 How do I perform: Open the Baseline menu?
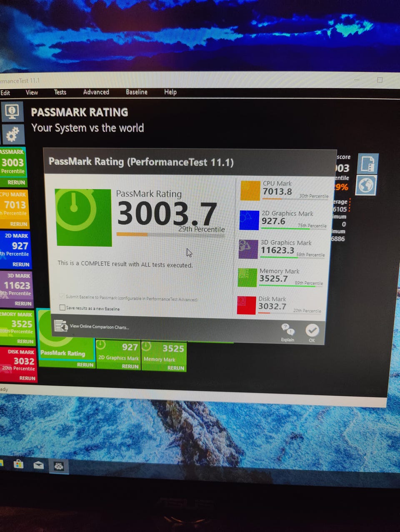tap(137, 92)
